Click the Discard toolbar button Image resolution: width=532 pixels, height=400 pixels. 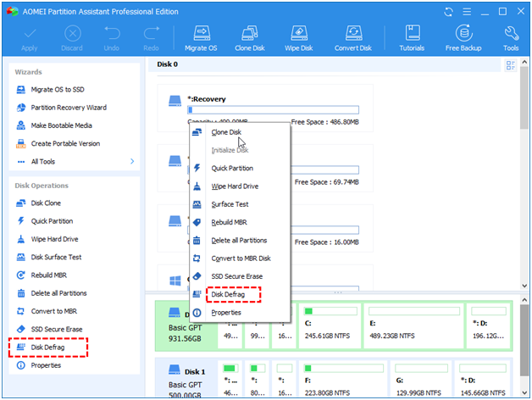coord(72,38)
